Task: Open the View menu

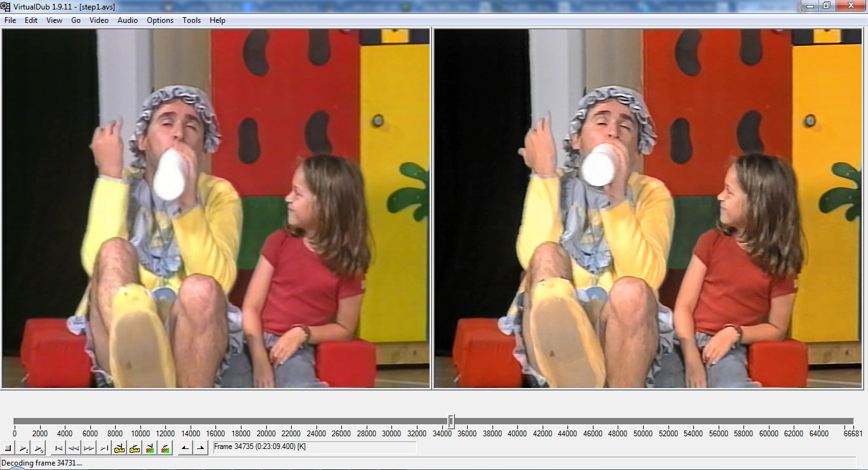Action: (54, 20)
